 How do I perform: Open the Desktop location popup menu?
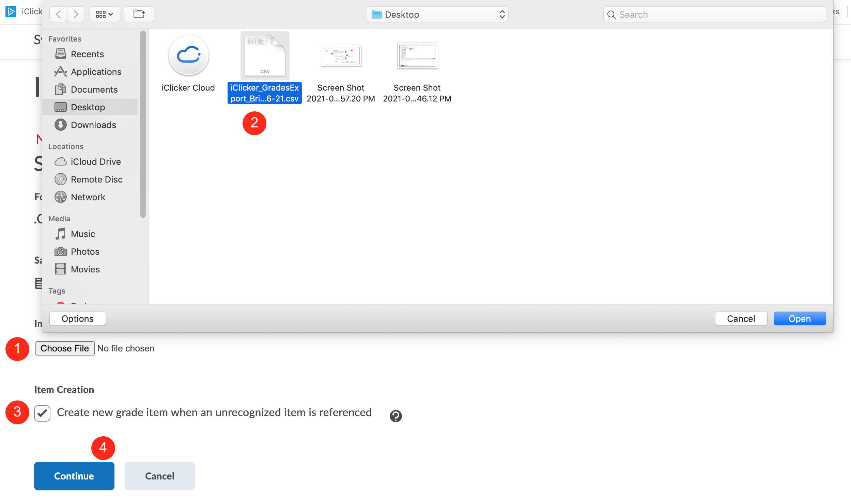(437, 14)
